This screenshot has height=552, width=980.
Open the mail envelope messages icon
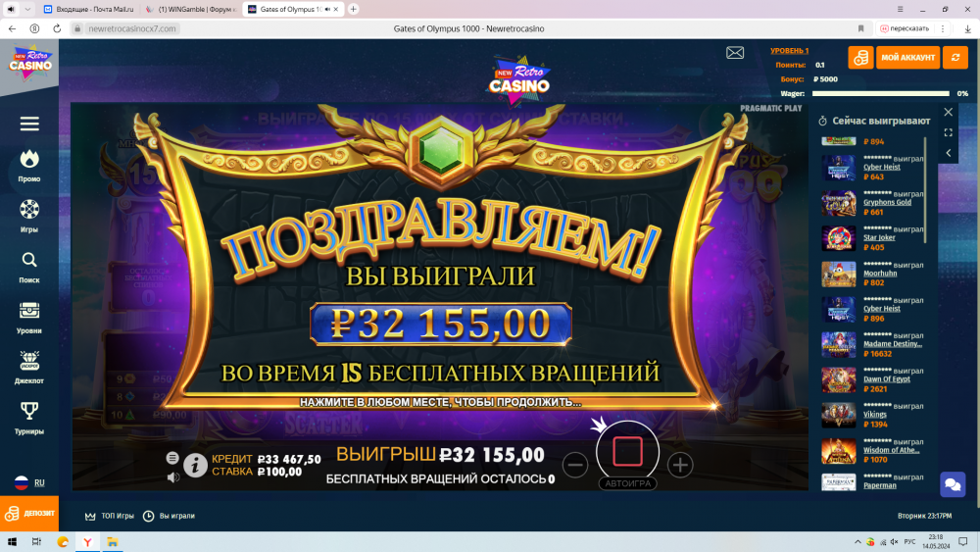pyautogui.click(x=735, y=53)
